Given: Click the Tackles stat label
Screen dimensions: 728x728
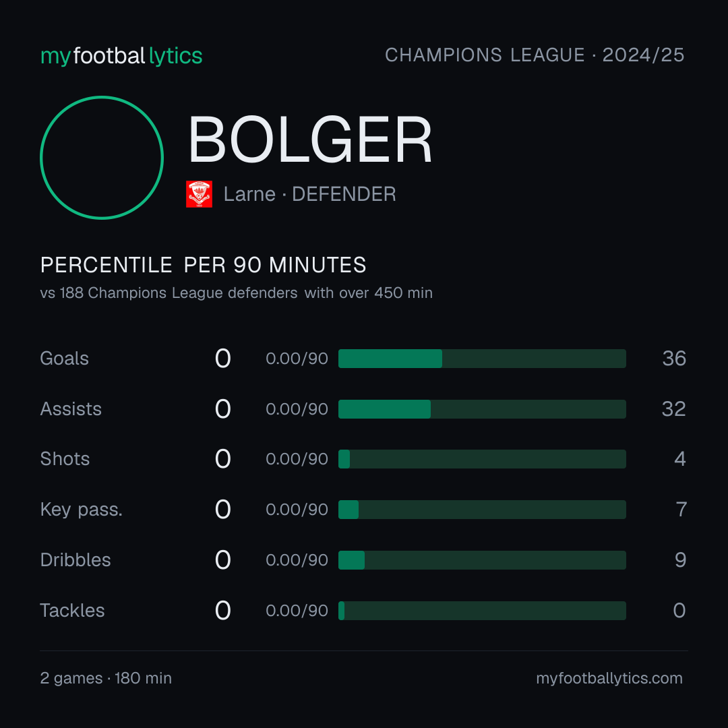Looking at the screenshot, I should tap(72, 611).
